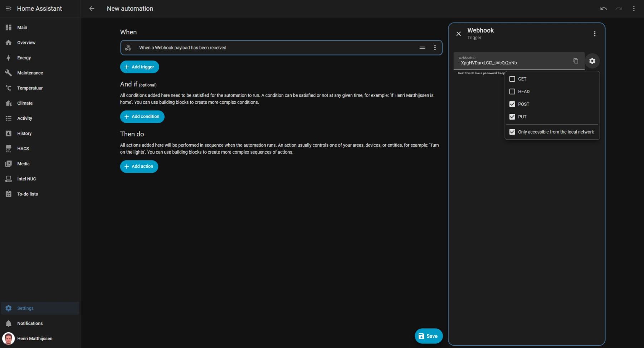Click the Add action button
Screen dimensions: 644x348
[139, 166]
